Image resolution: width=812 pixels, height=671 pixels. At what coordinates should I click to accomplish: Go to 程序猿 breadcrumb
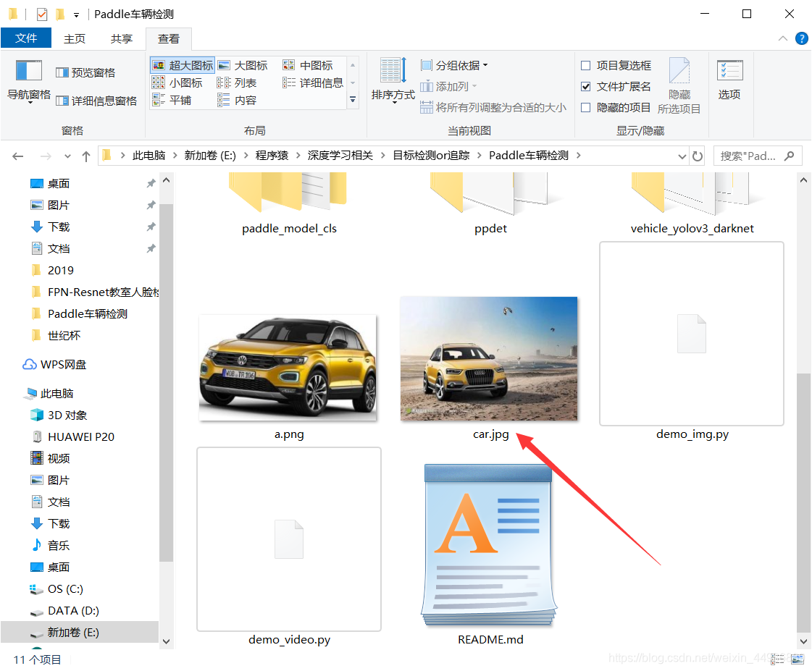coord(272,155)
